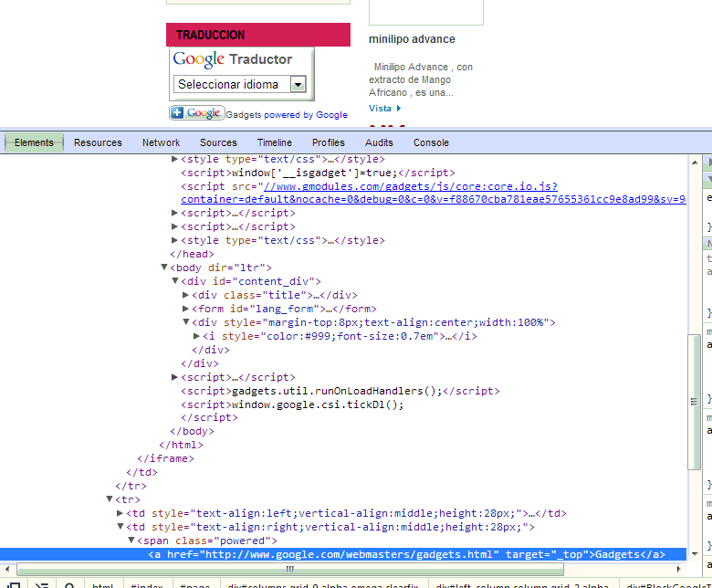Viewport: 712px width, 588px height.
Task: Click the </body> closing tag row
Action: [192, 431]
